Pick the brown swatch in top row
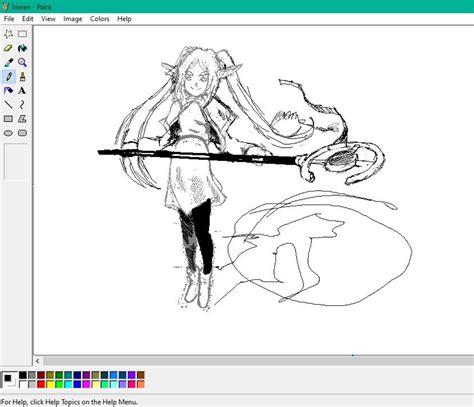This screenshot has height=407, width=474. click(141, 375)
